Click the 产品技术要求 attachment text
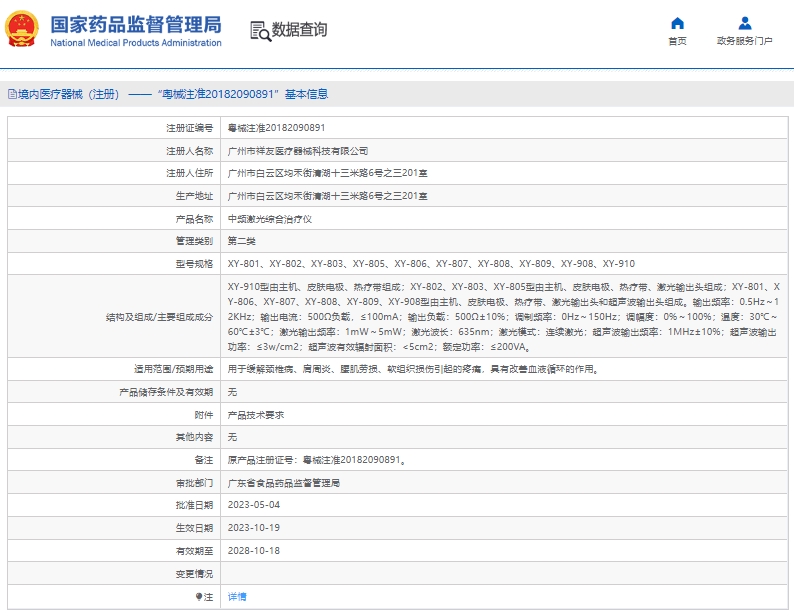 pos(256,415)
